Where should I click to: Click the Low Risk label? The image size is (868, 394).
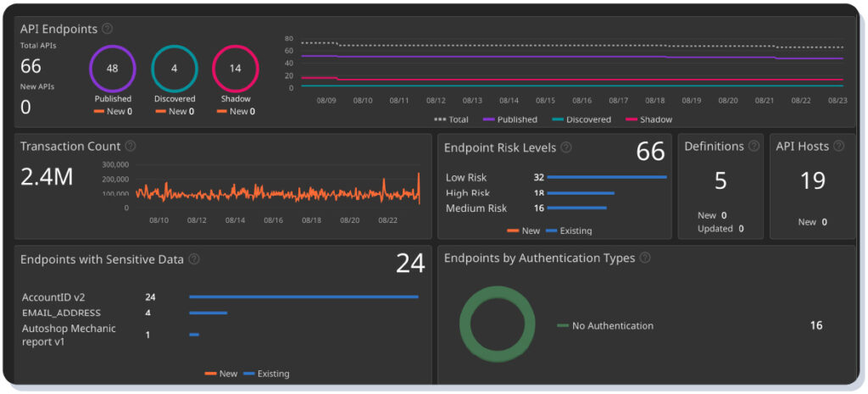click(466, 178)
